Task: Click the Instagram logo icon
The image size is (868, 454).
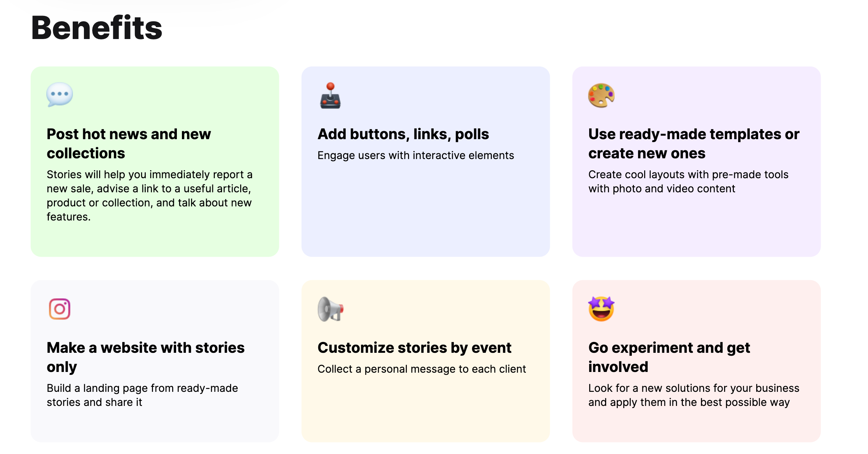Action: (x=60, y=309)
